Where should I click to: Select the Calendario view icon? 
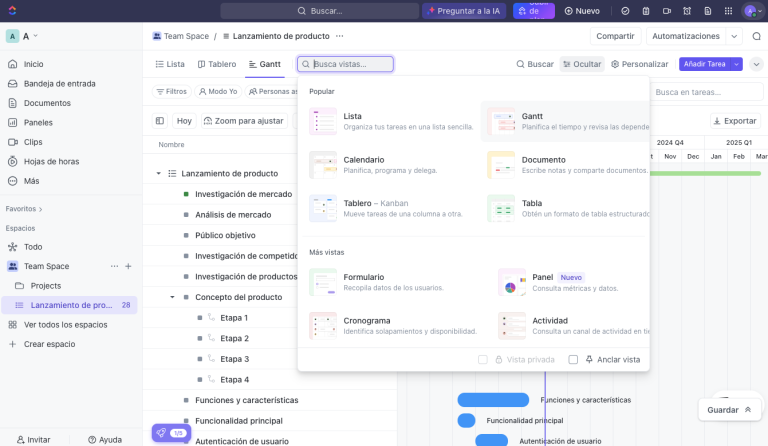[x=323, y=164]
